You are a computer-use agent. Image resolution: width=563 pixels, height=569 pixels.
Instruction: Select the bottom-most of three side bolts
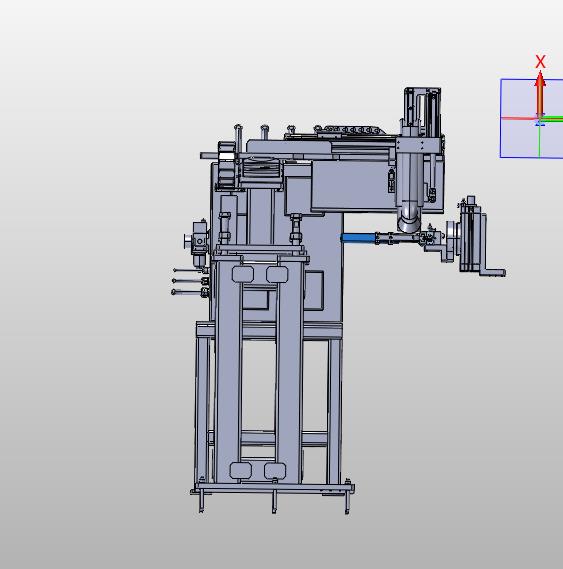point(190,292)
